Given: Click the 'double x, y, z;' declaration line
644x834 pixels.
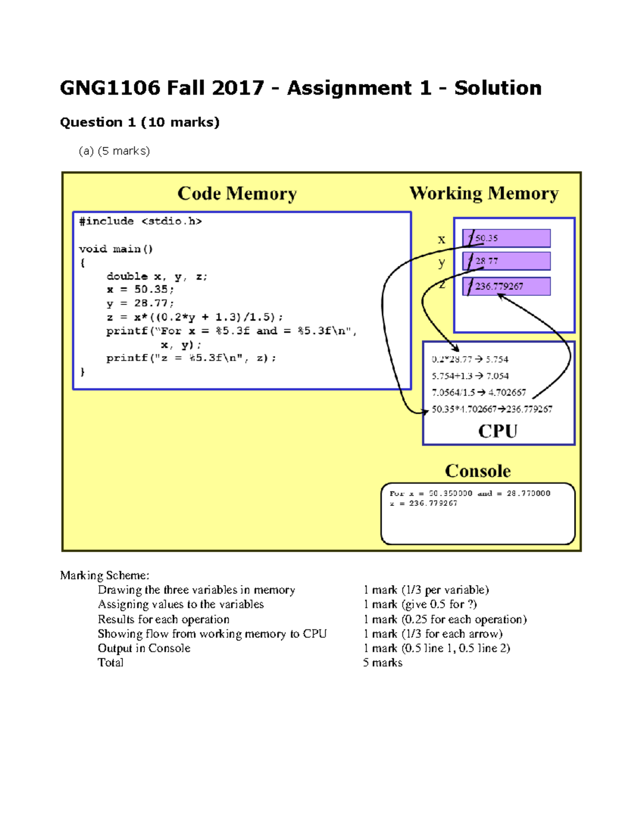Looking at the screenshot, I should click(157, 277).
